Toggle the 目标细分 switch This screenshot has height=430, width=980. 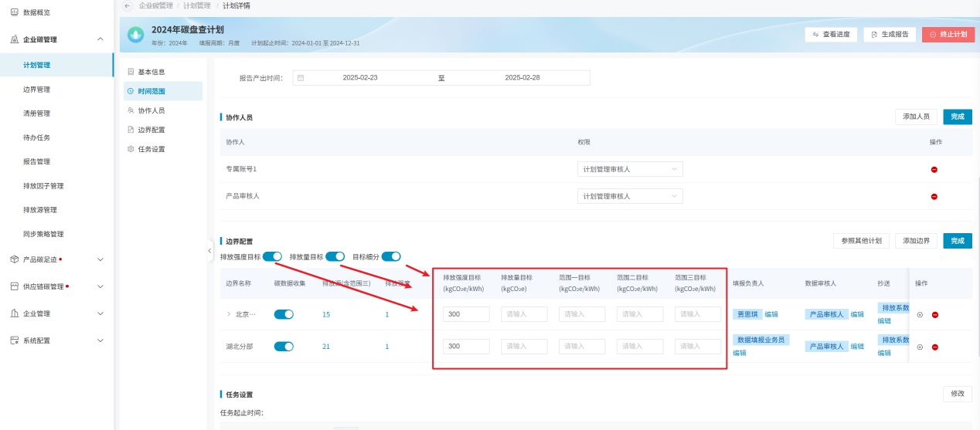click(x=391, y=256)
